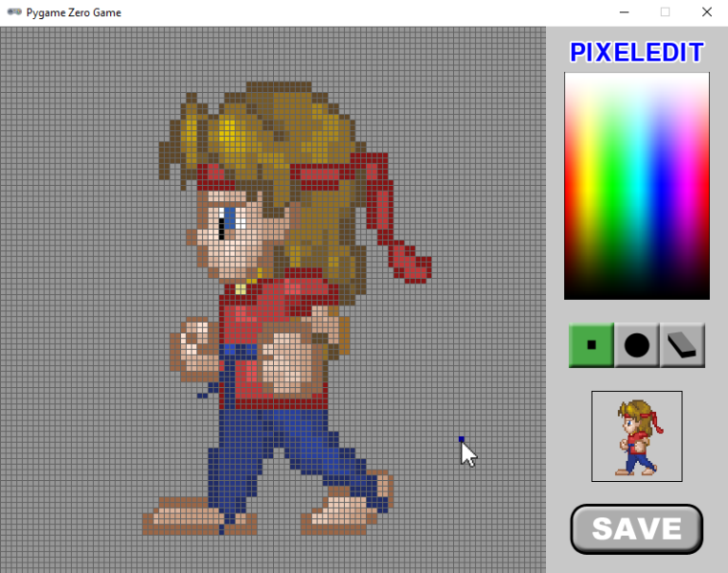
Task: Click the lone blue pixel near the cursor
Action: coord(461,438)
